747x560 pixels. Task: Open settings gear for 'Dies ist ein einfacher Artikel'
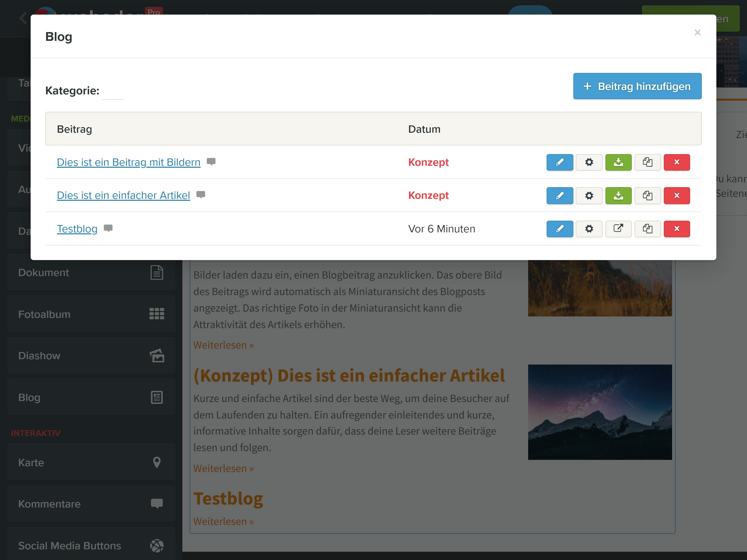pos(589,195)
